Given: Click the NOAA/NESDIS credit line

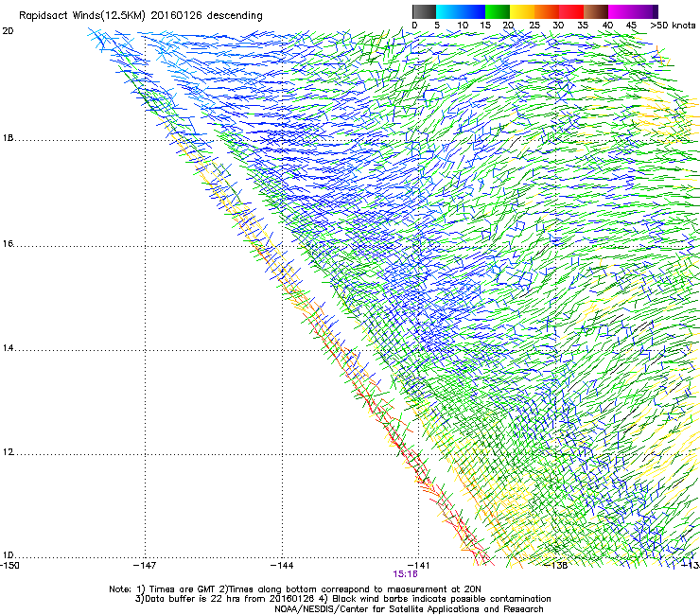Looking at the screenshot, I should pyautogui.click(x=409, y=609).
